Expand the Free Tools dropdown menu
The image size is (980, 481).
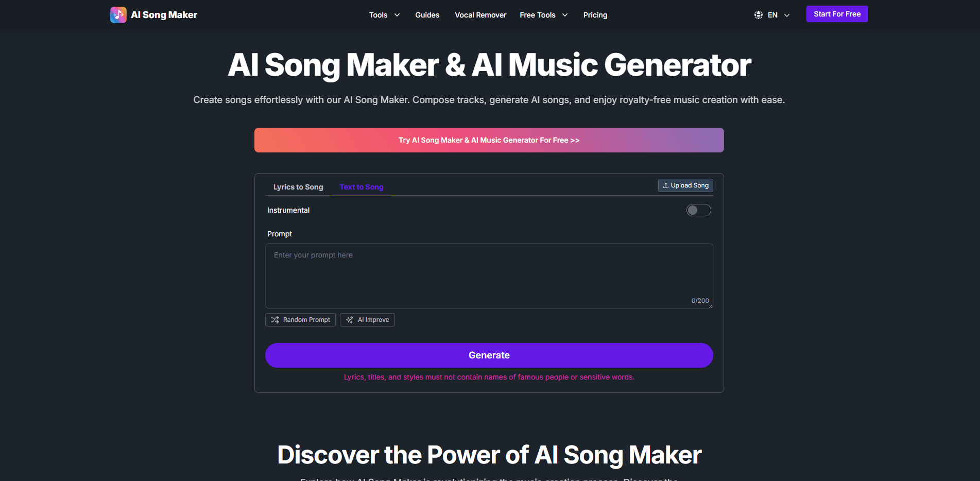[x=544, y=15]
